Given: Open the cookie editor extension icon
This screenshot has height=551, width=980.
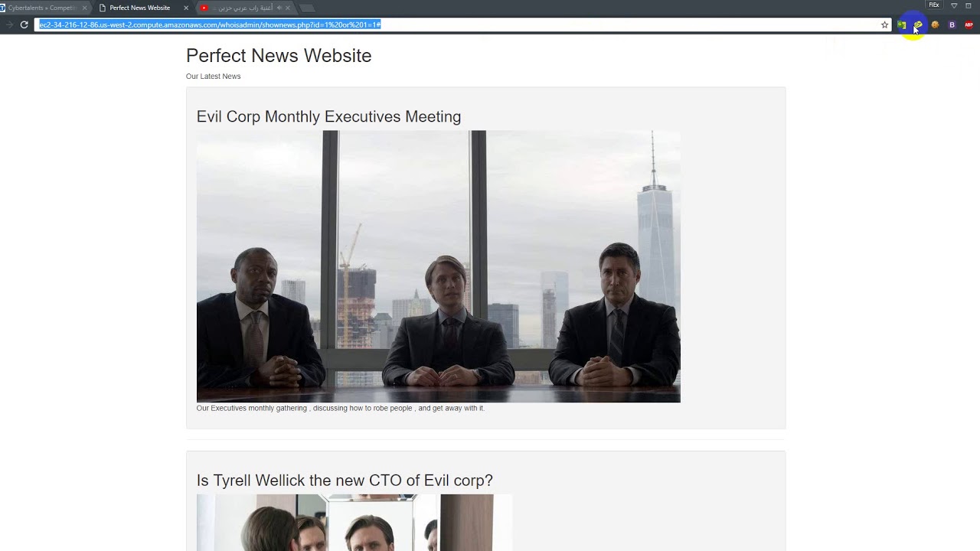Looking at the screenshot, I should (x=935, y=24).
